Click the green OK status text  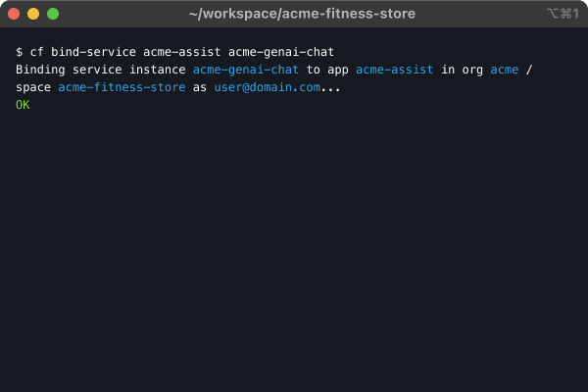(x=24, y=105)
